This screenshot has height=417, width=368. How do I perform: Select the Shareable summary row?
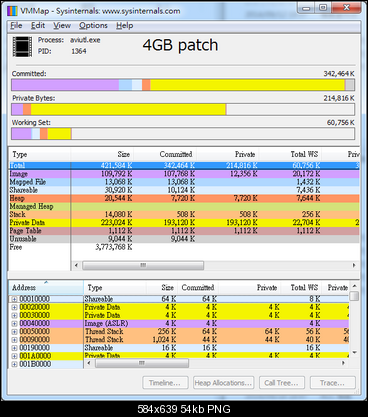coord(184,190)
